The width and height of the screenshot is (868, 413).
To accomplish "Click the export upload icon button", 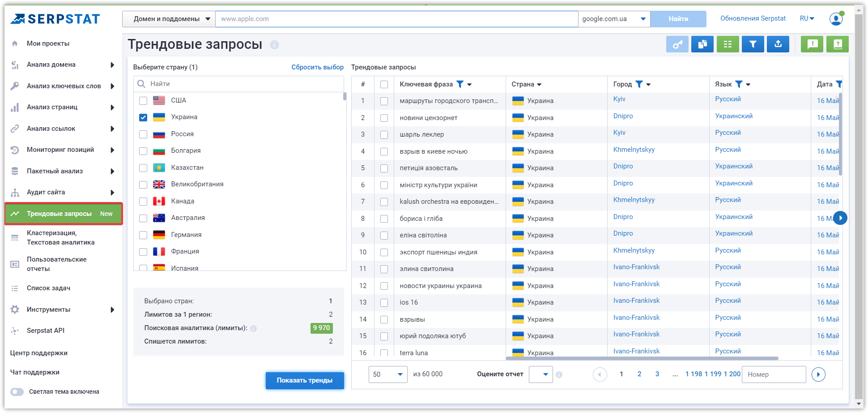I will coord(778,44).
